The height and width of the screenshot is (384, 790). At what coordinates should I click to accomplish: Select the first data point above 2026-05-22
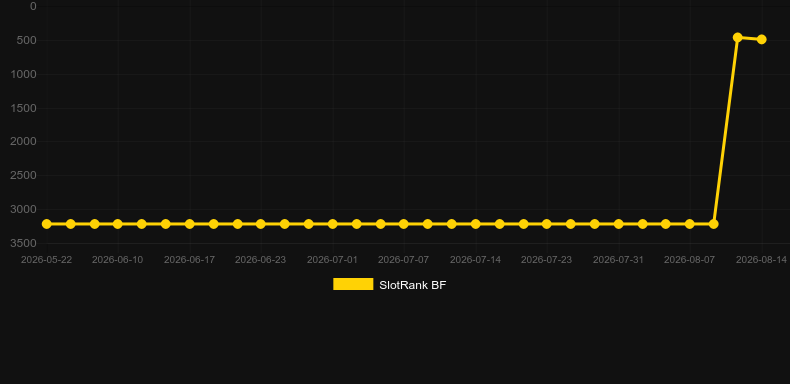point(47,224)
